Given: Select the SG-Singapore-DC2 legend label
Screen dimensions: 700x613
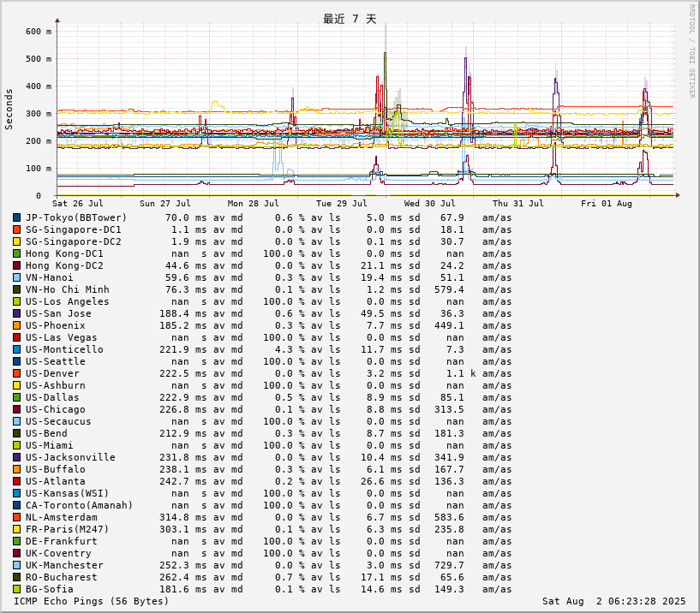Looking at the screenshot, I should pyautogui.click(x=73, y=241).
